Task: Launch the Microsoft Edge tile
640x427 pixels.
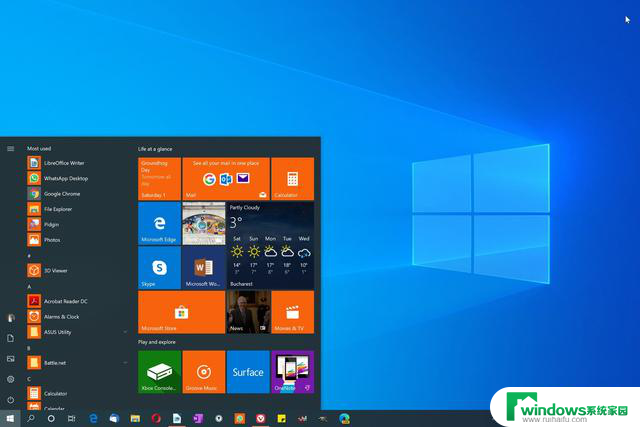Action: [x=160, y=223]
